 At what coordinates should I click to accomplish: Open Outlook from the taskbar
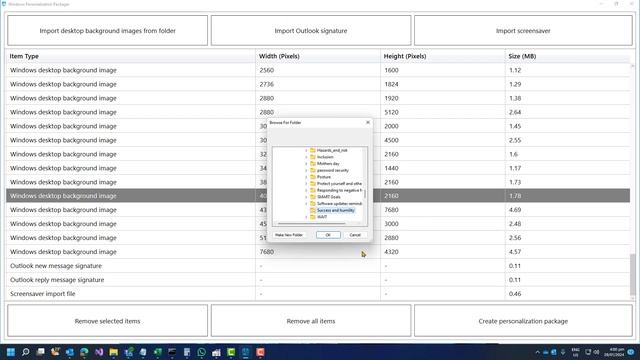coord(70,352)
